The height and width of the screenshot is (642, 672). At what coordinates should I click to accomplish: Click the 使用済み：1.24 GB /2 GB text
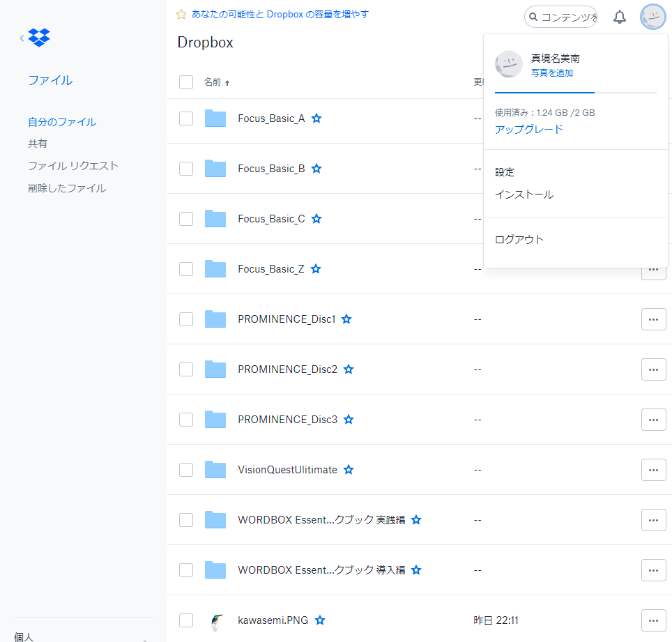point(544,113)
